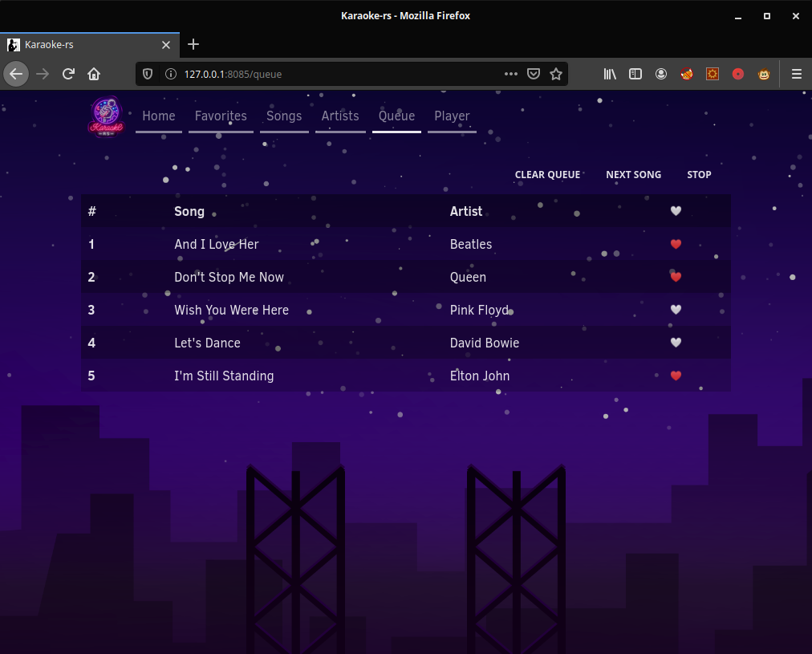Unfavorite the song And I Love Her

(x=676, y=244)
